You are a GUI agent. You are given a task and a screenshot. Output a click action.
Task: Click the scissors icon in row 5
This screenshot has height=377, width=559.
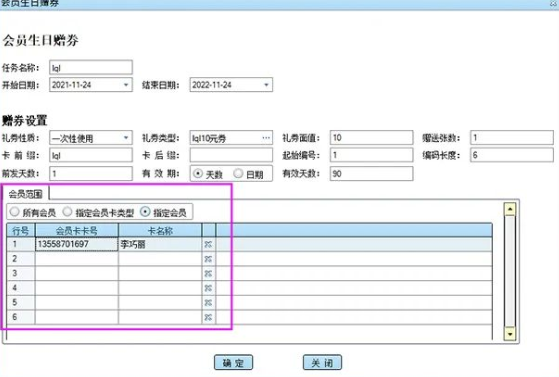pyautogui.click(x=208, y=302)
